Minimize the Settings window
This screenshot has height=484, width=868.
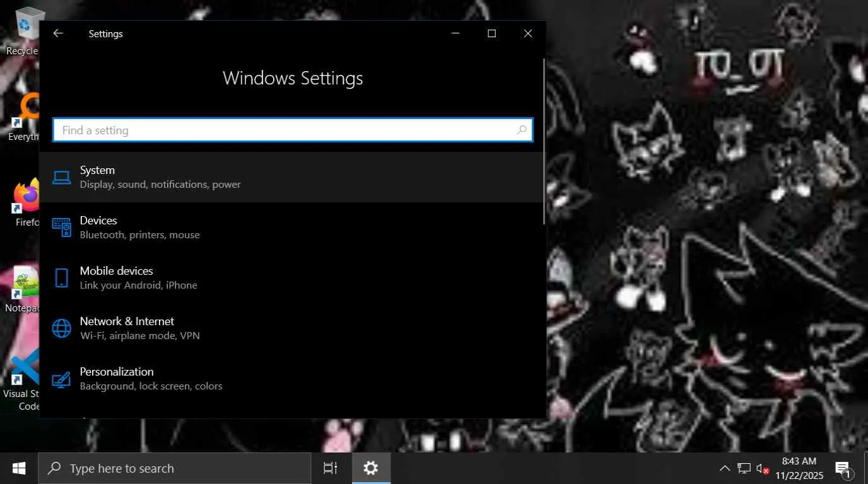[455, 33]
